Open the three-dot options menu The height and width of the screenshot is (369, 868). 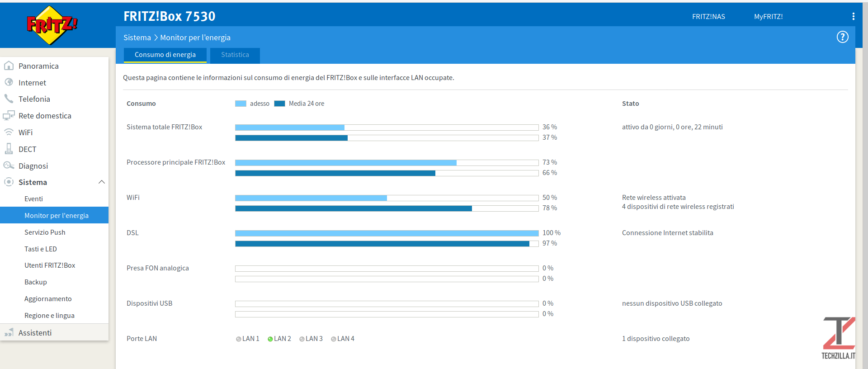pos(853,16)
